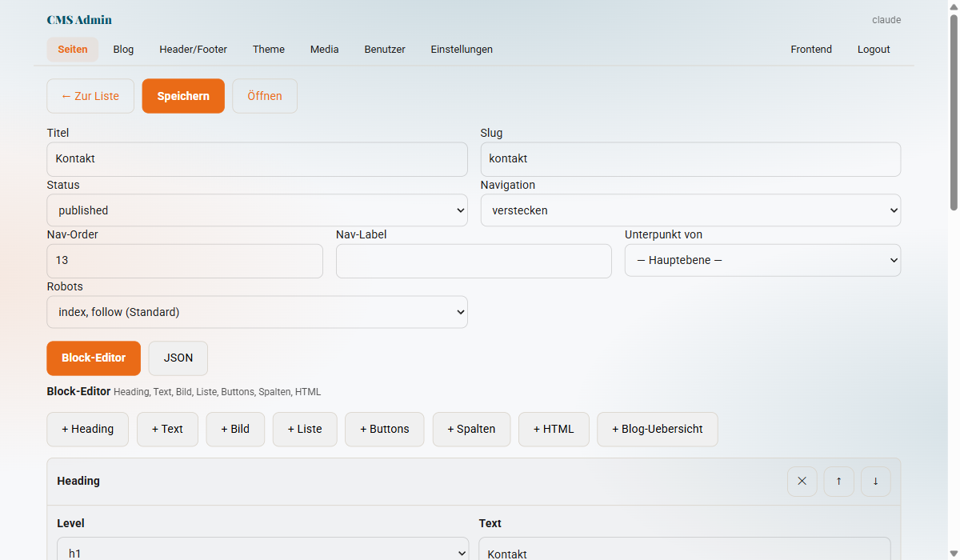
Task: Open the Media section
Action: (324, 49)
